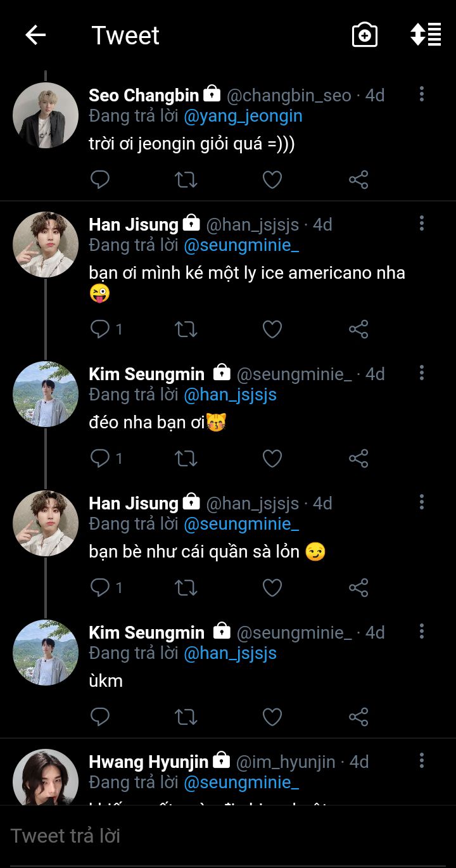Reply to Seo Changbin's tweet
456x868 pixels.
tap(100, 181)
